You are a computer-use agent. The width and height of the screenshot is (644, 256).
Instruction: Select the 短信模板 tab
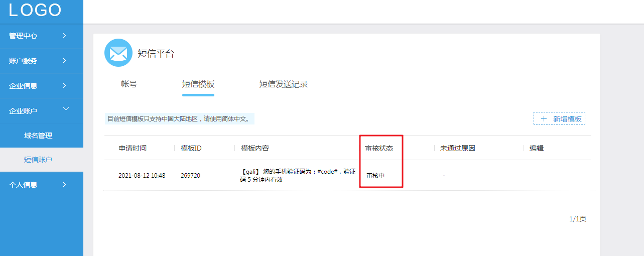tap(198, 84)
